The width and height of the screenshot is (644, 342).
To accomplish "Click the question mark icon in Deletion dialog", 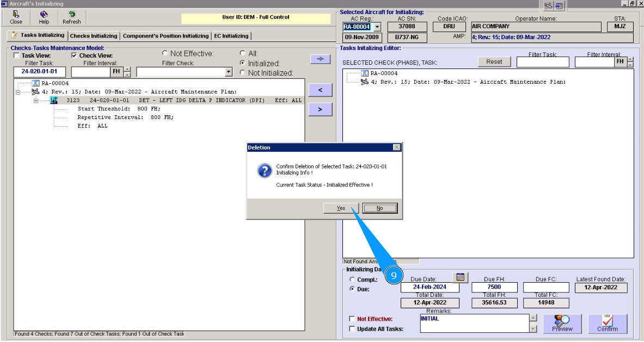I will pyautogui.click(x=265, y=171).
